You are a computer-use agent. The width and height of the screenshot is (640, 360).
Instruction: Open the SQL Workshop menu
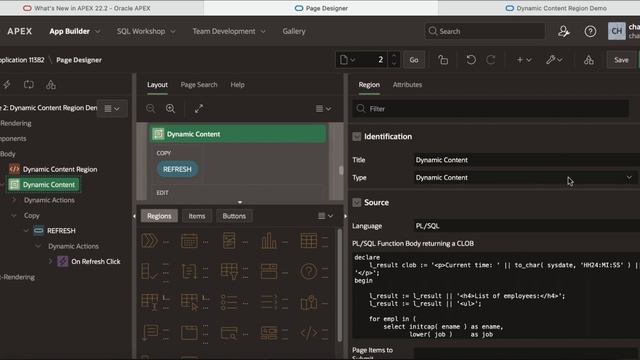[x=146, y=31]
